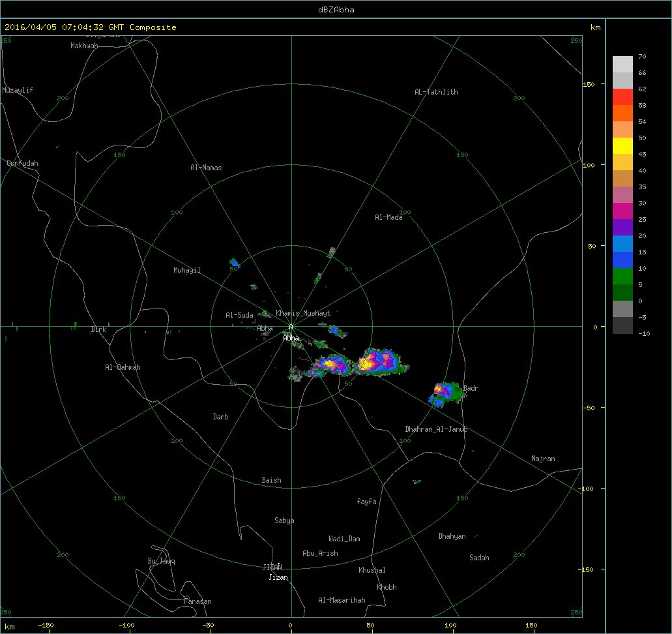Click the Muhayil place label
672x634 pixels.
coord(187,270)
